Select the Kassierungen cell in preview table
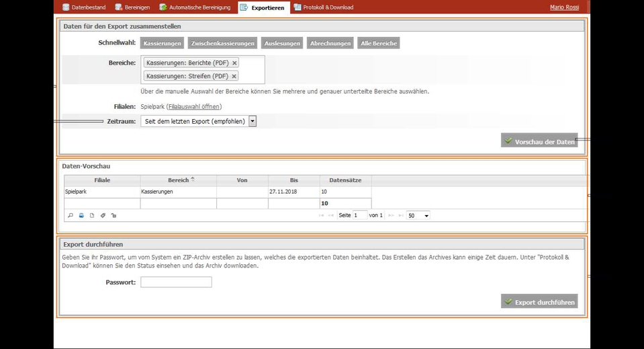The height and width of the screenshot is (349, 644). point(178,192)
